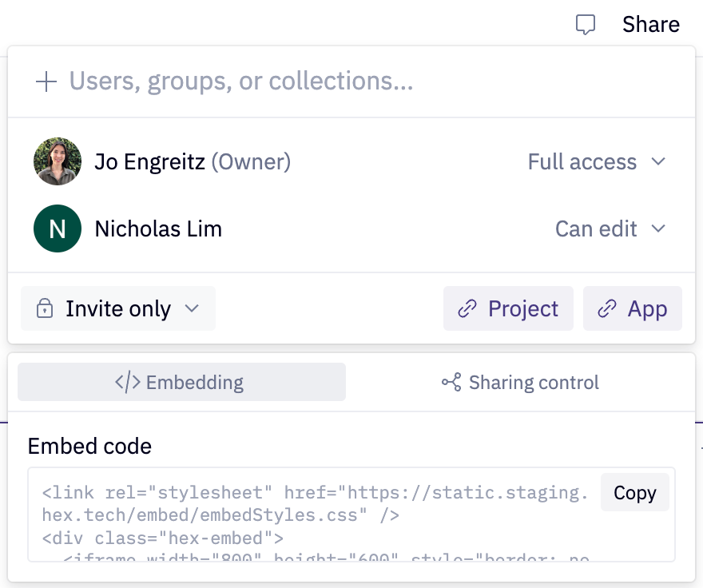Click the share-nodes icon on Sharing control
The image size is (703, 588).
[x=452, y=382]
